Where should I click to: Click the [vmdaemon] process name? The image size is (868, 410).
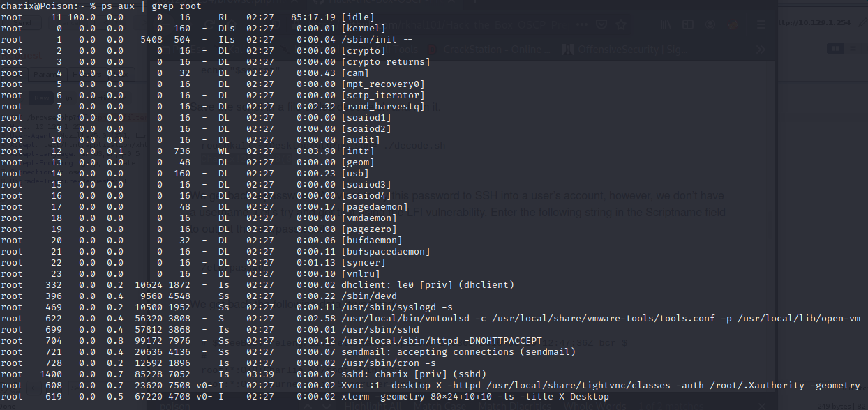pyautogui.click(x=369, y=218)
